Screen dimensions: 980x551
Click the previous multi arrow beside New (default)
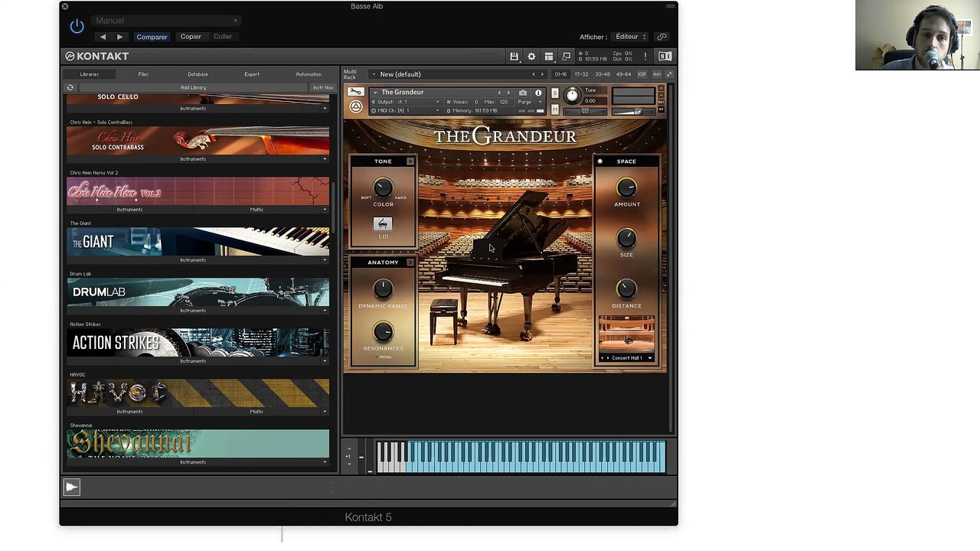click(534, 74)
